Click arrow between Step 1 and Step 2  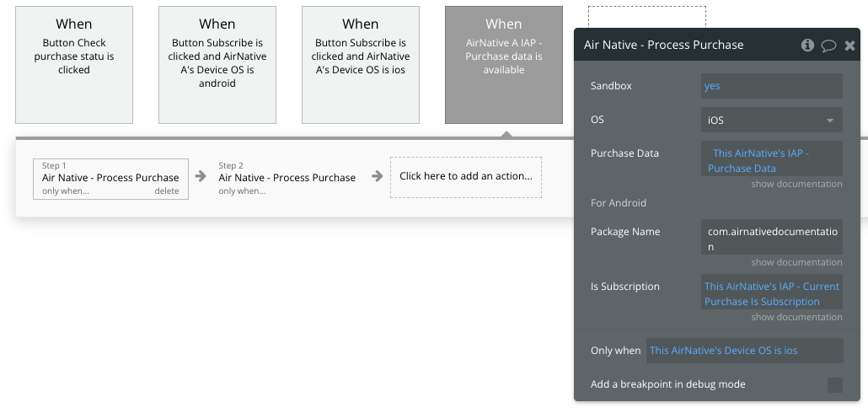point(201,176)
